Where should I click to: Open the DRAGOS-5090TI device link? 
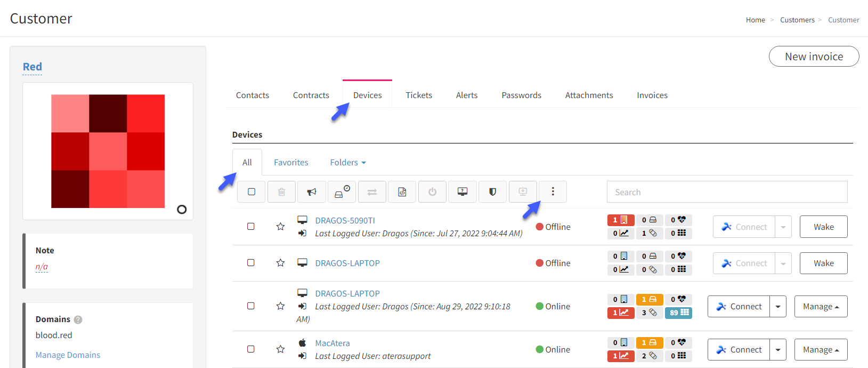click(x=345, y=220)
